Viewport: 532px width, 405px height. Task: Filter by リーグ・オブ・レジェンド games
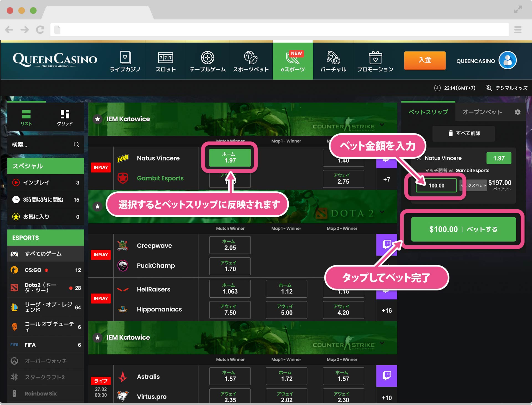[46, 307]
